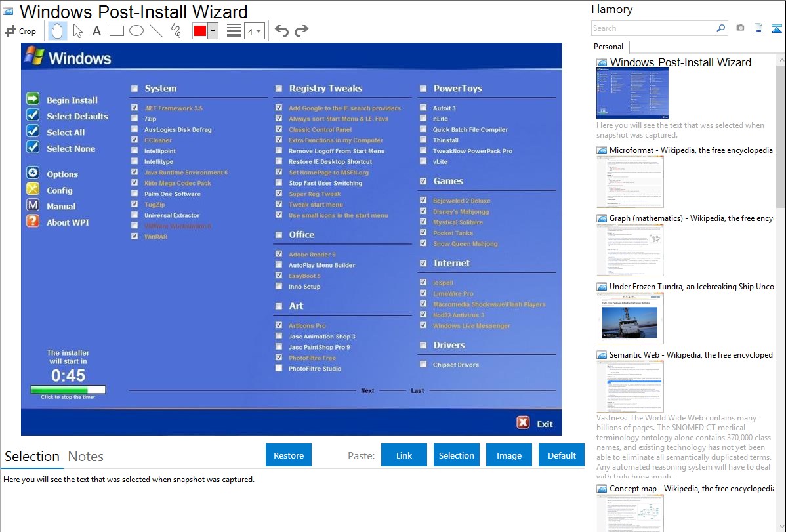Select the freehand scribble tool
The image size is (786, 532).
pos(176,31)
